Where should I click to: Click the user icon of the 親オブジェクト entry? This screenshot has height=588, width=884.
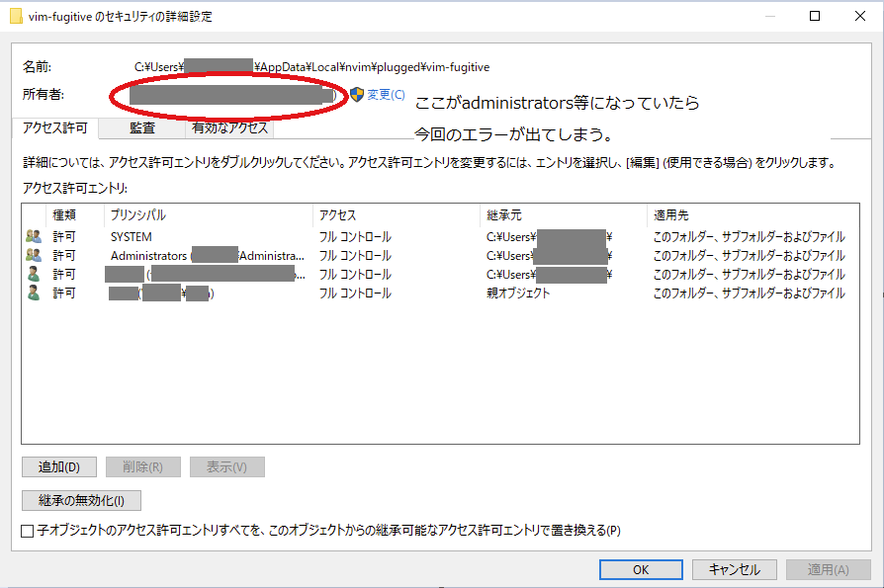coord(34,293)
